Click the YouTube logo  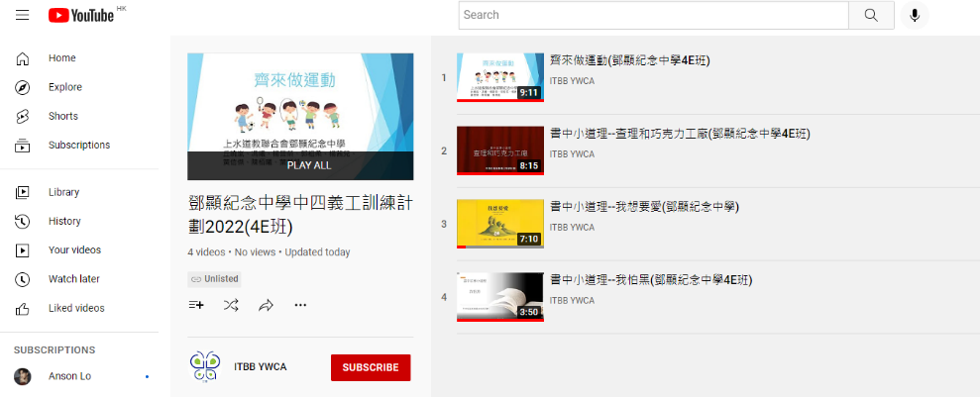coord(81,15)
